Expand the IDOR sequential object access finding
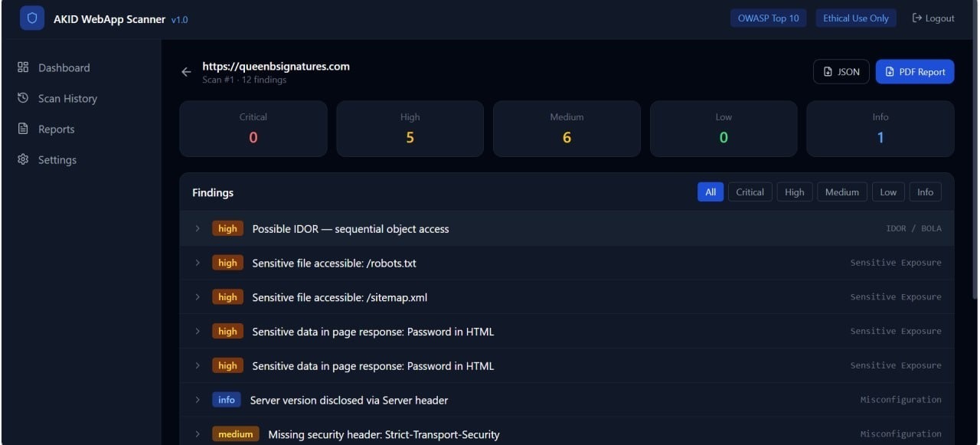The height and width of the screenshot is (445, 980). click(x=198, y=228)
